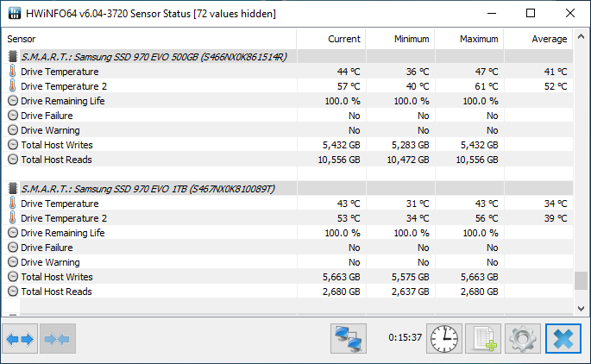Click average value 41 °C

point(556,72)
